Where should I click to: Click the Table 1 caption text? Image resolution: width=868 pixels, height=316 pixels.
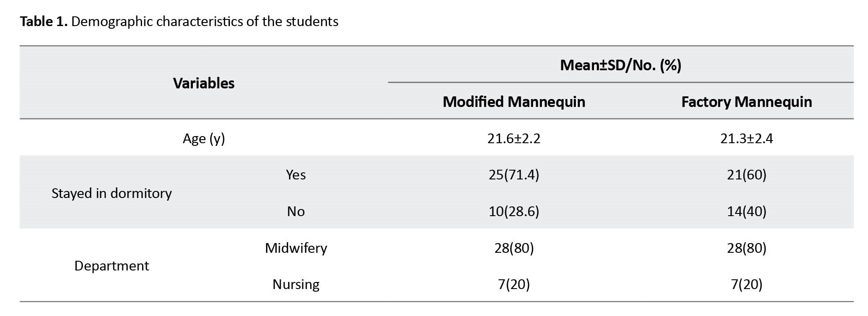tap(179, 21)
